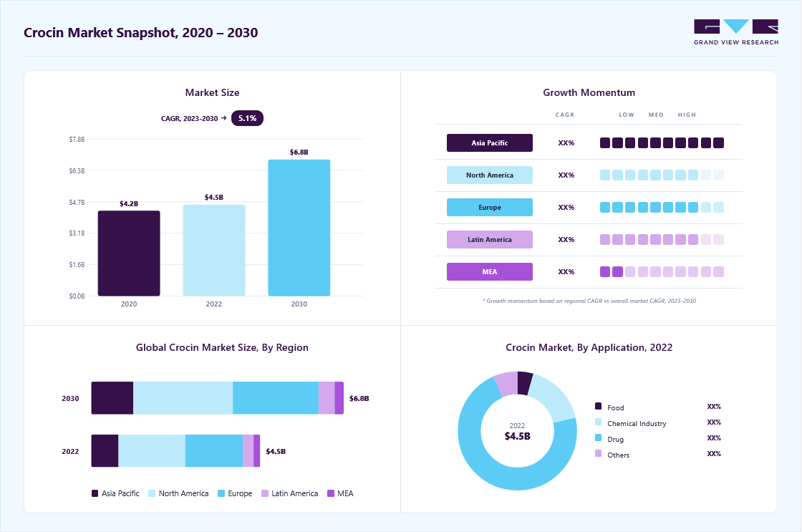
Task: Click the MEA legend swatch
Action: pos(331,493)
